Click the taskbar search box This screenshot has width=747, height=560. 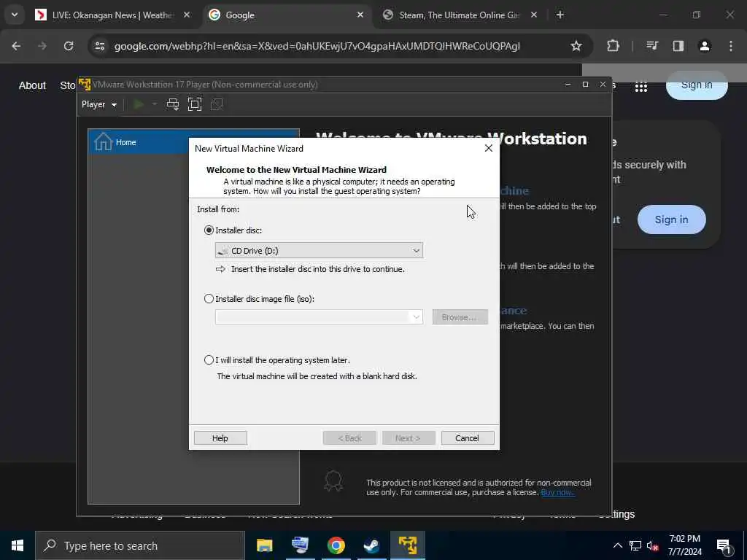click(140, 545)
